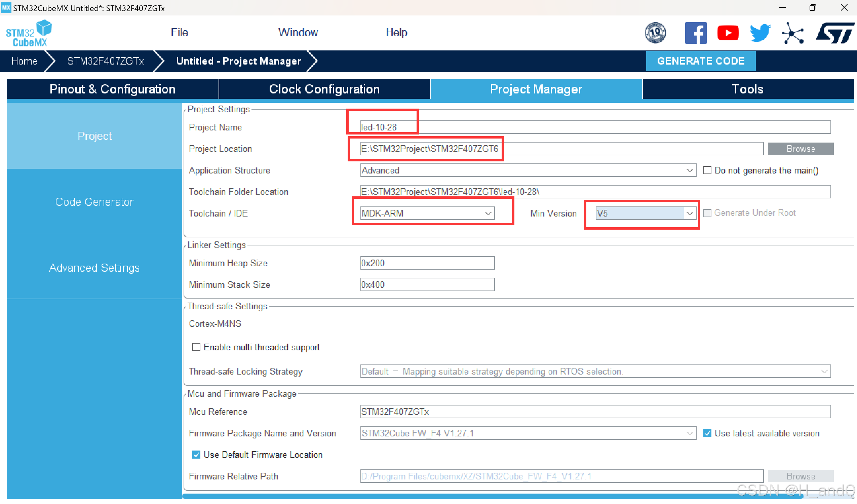Uncheck Use latest available version
This screenshot has height=504, width=857.
click(707, 433)
